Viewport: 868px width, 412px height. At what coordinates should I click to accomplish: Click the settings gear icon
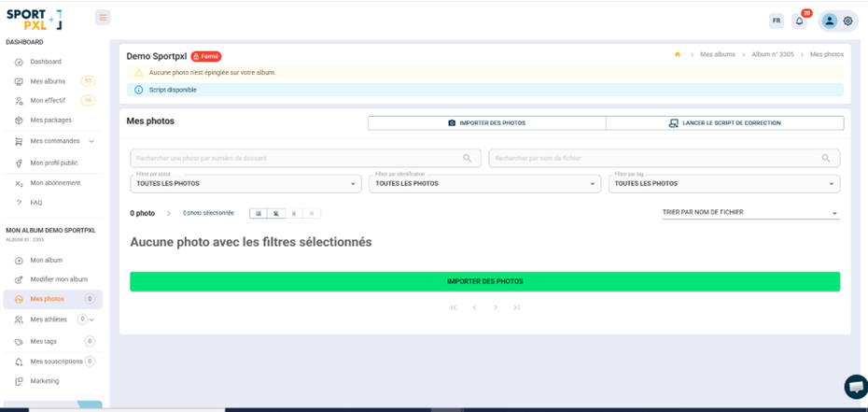click(848, 21)
